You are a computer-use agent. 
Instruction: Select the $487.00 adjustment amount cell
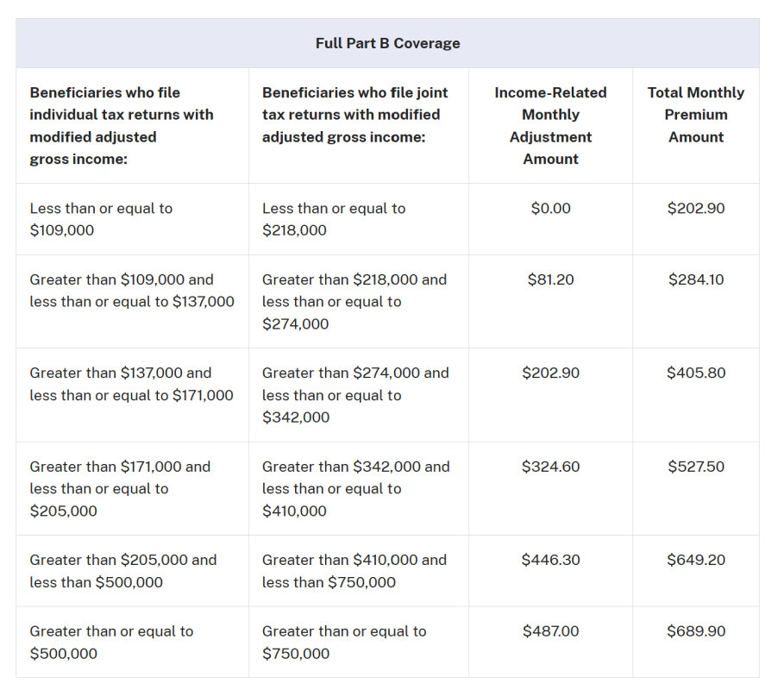tap(550, 631)
